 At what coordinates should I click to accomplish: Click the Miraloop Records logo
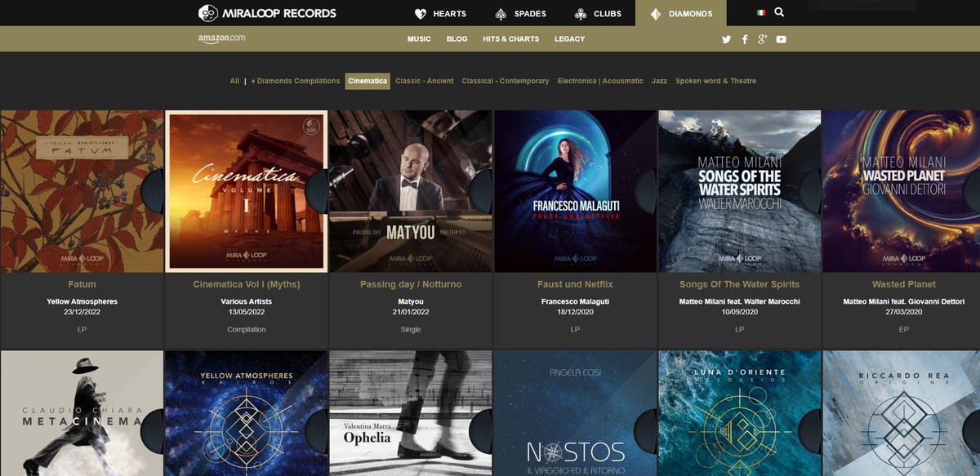pyautogui.click(x=267, y=13)
